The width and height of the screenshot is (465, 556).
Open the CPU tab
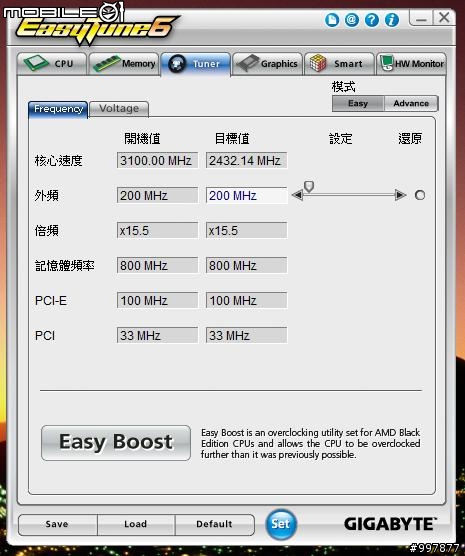(x=52, y=64)
